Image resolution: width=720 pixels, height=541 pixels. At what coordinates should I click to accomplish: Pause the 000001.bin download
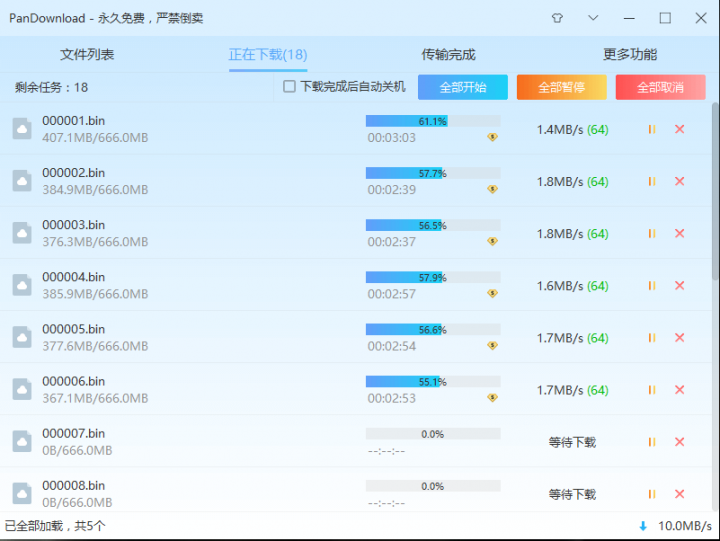652,130
